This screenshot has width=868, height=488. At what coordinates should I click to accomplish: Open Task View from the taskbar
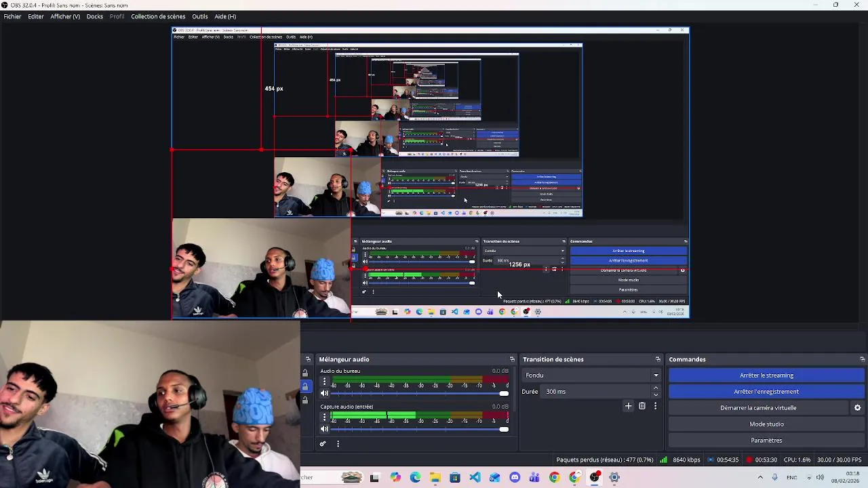(374, 478)
